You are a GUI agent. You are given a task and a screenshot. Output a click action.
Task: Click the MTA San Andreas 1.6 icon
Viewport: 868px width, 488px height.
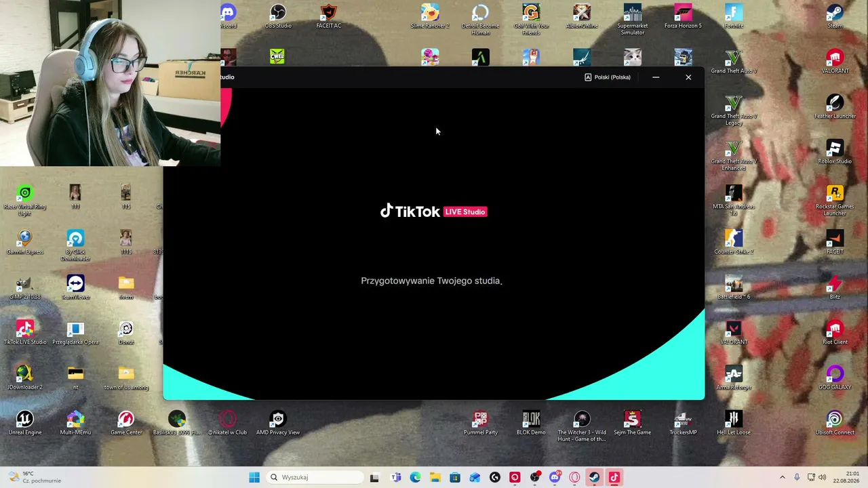734,201
